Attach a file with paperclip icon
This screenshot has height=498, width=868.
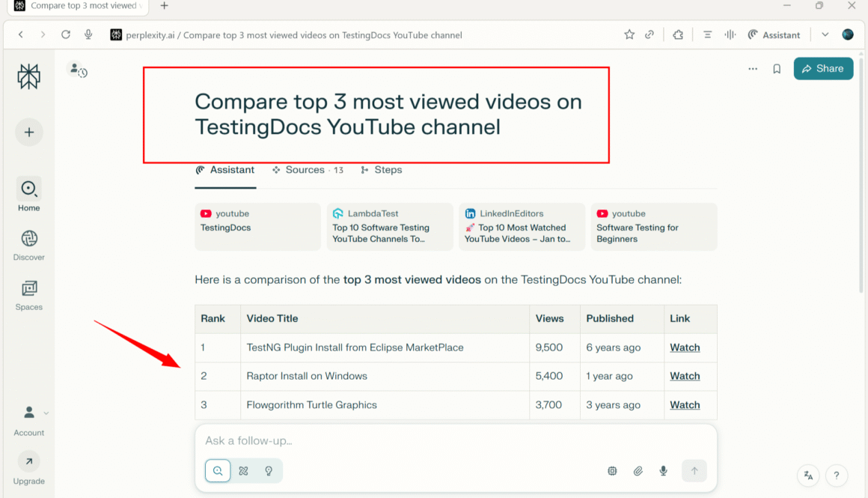tap(638, 471)
